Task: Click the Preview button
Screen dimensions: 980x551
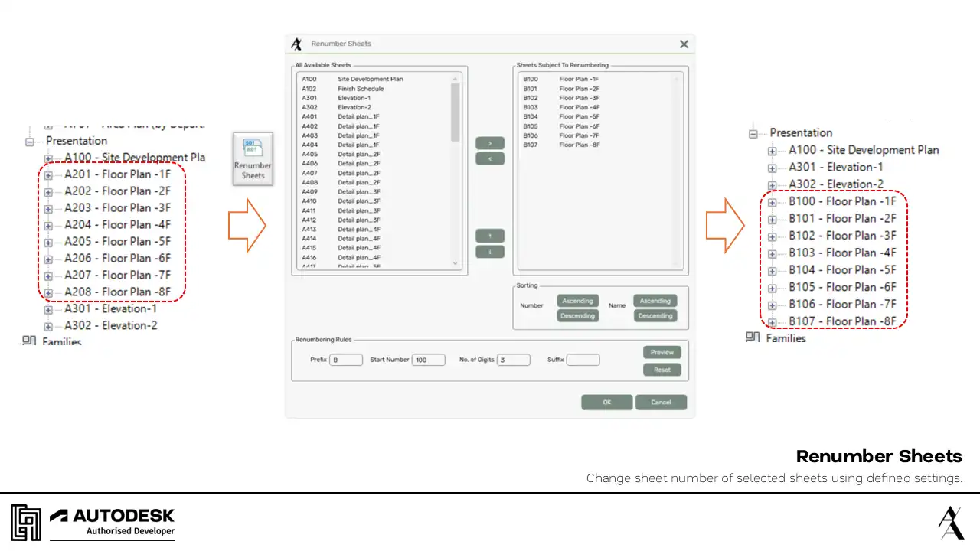Action: tap(661, 353)
